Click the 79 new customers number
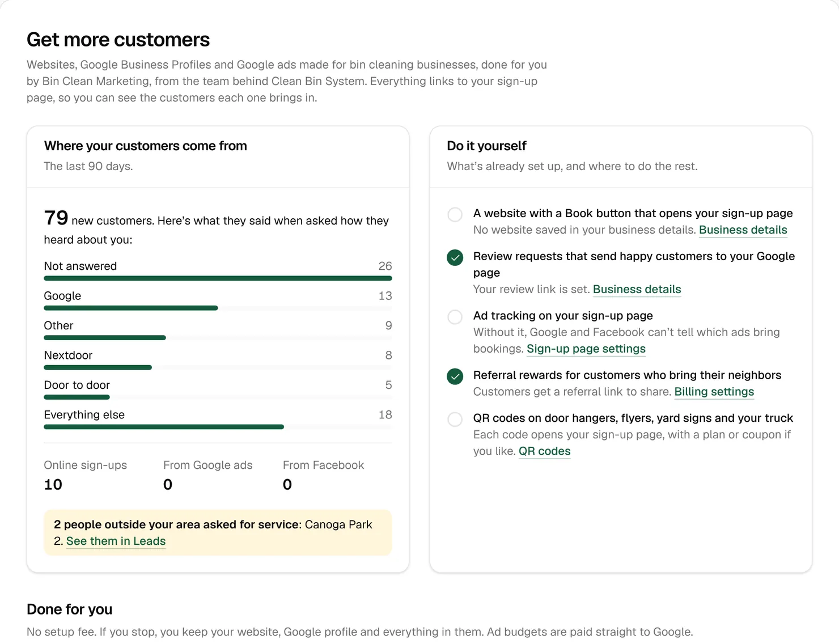 pos(56,218)
